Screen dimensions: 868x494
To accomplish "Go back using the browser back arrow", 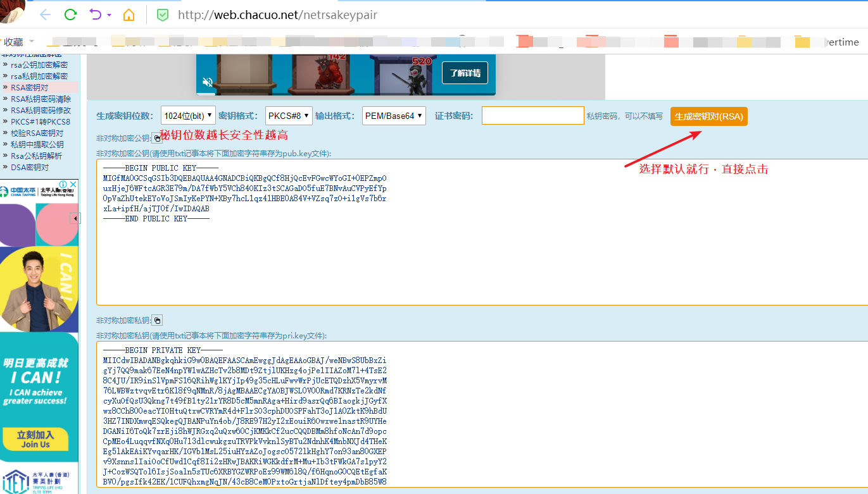I will click(46, 15).
